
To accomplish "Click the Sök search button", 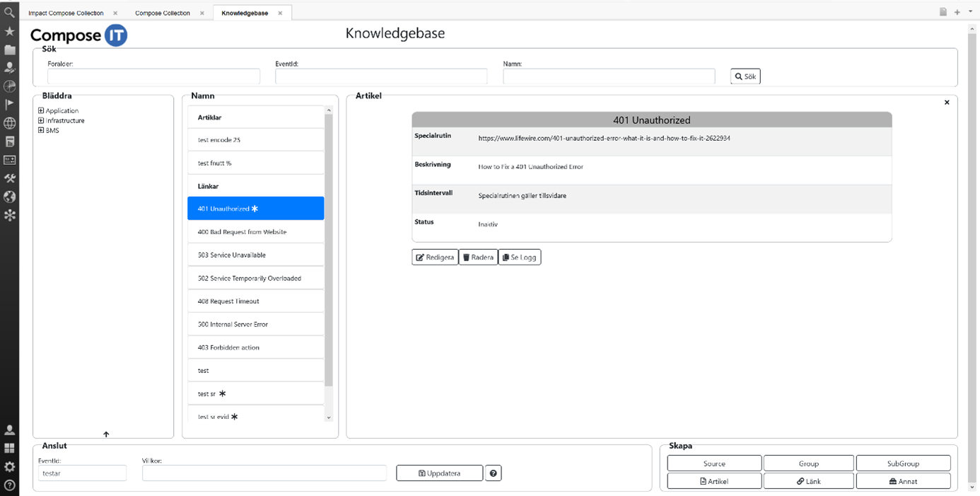I will tap(745, 76).
